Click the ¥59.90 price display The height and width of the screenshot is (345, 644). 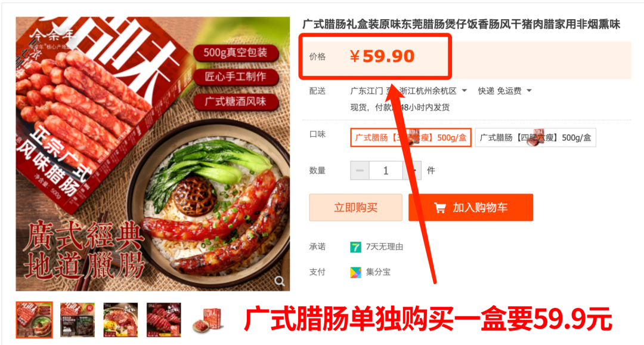[x=382, y=56]
